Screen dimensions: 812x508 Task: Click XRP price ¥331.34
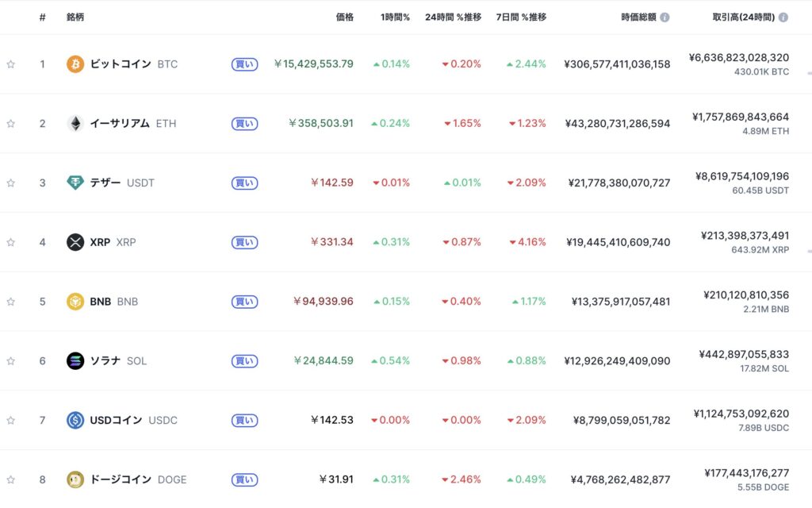332,242
